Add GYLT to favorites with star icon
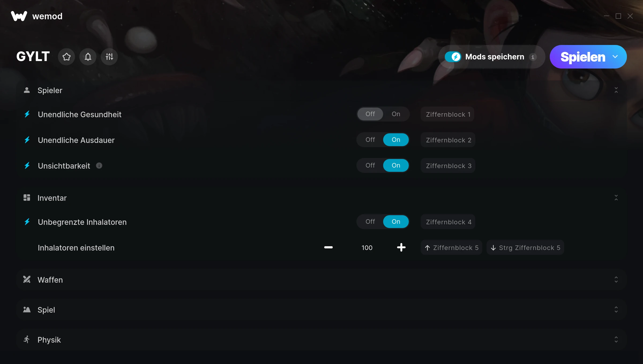This screenshot has height=364, width=643. 66,57
